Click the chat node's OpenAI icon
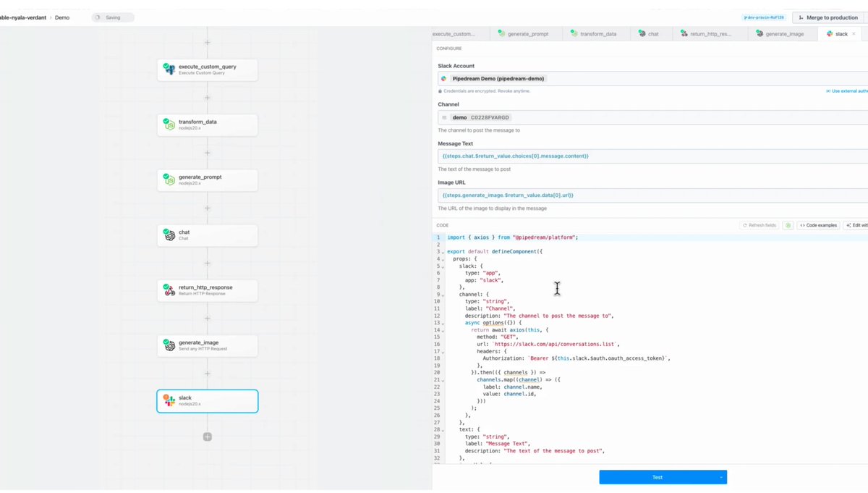 pyautogui.click(x=169, y=235)
